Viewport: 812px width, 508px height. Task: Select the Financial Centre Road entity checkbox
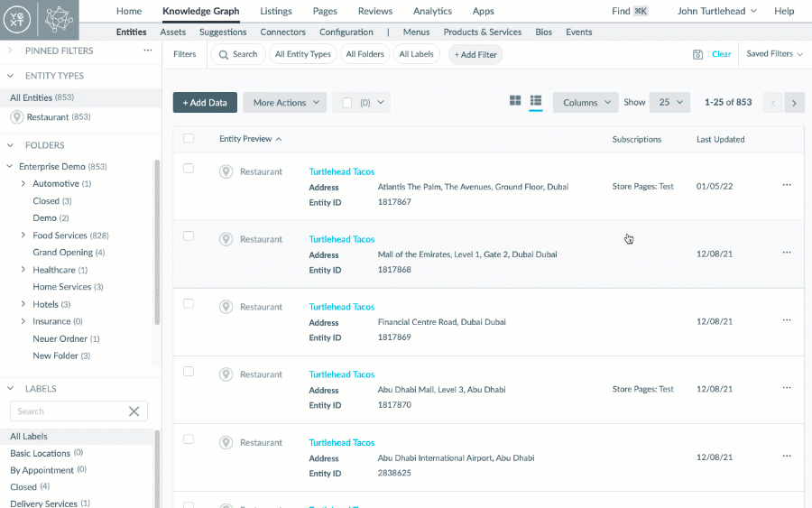tap(189, 303)
